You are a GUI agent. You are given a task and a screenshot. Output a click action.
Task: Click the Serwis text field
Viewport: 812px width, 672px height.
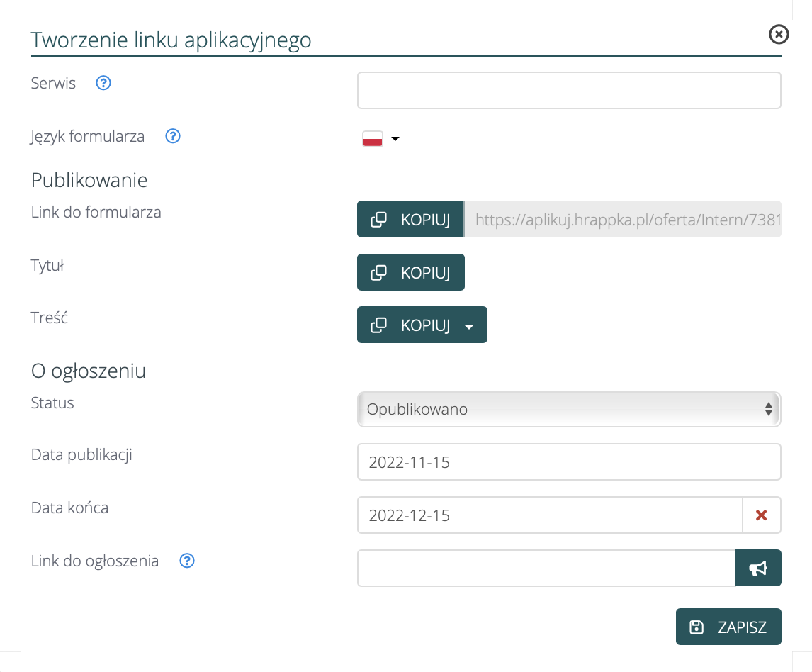point(568,90)
